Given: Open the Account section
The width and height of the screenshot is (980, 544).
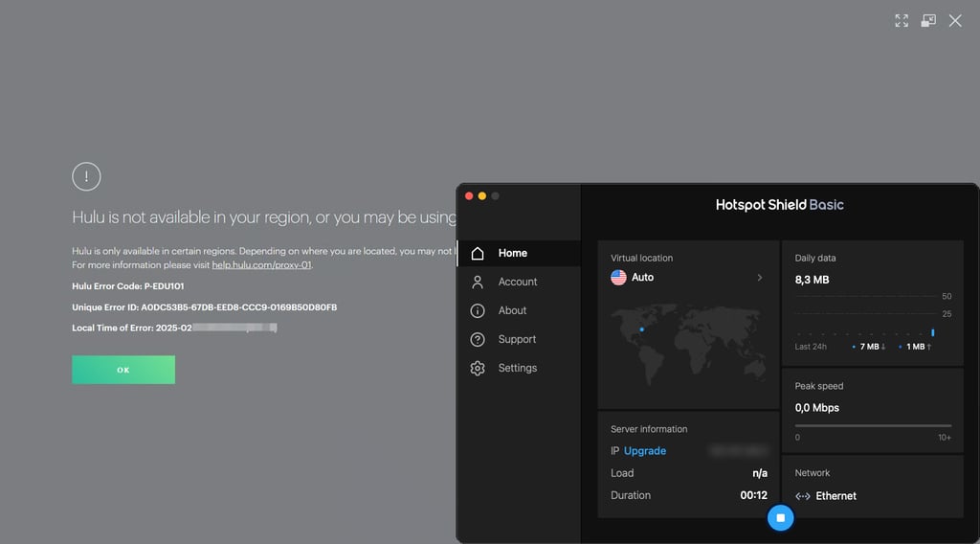Looking at the screenshot, I should click(519, 282).
